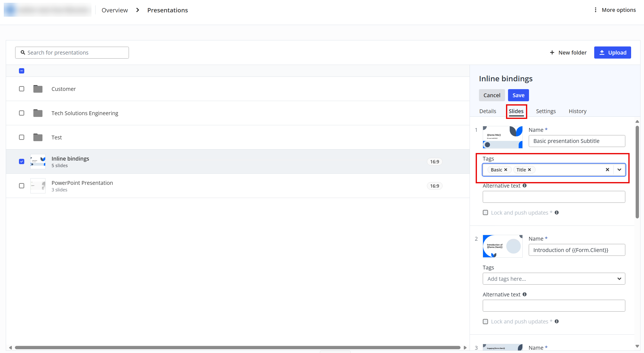The image size is (644, 353).
Task: Click the slide 2 preview thumbnail
Action: [x=502, y=246]
